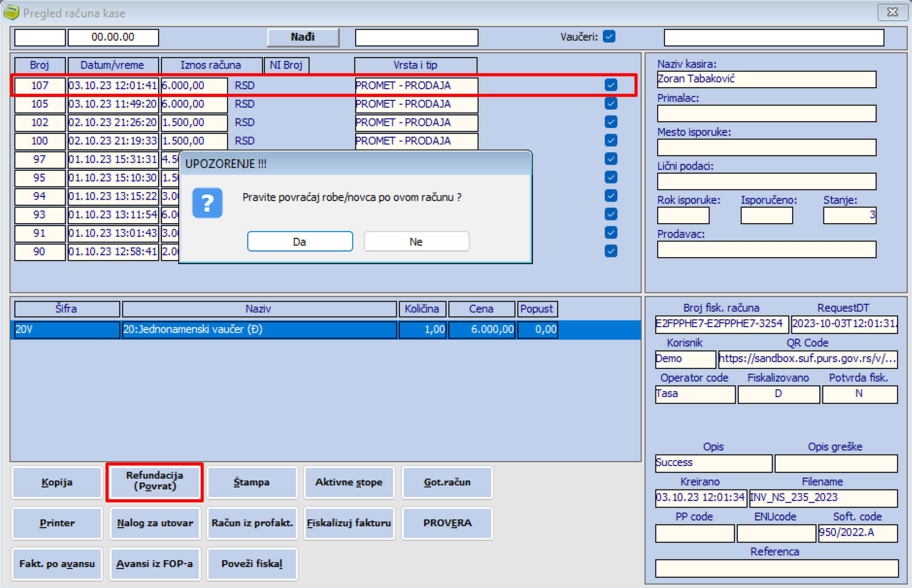Click the Kopija button
The height and width of the screenshot is (588, 912).
(x=57, y=482)
